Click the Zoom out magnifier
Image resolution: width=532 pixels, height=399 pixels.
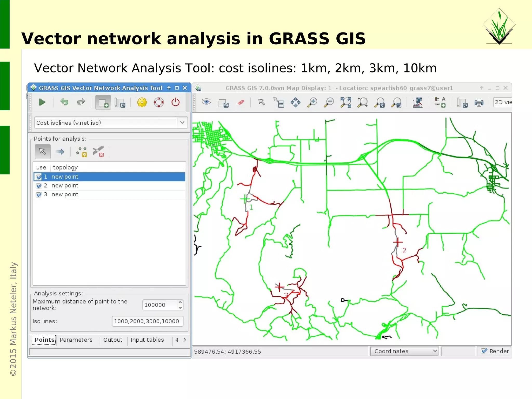(x=329, y=102)
